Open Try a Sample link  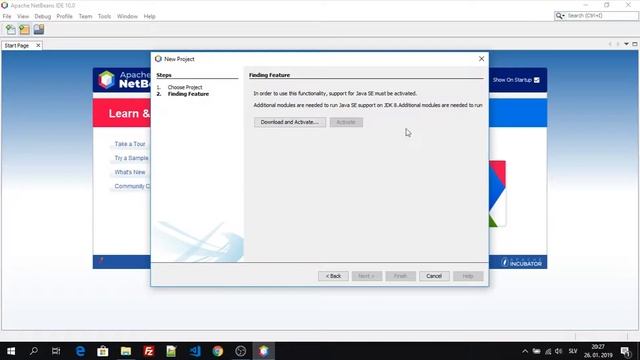[131, 158]
